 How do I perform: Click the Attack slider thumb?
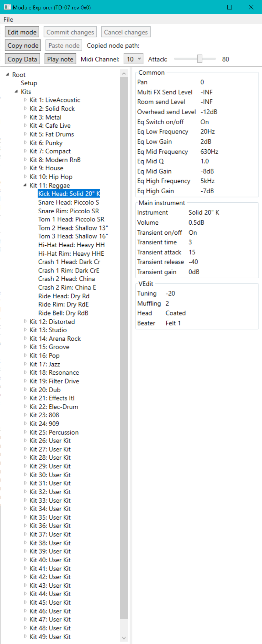pyautogui.click(x=200, y=59)
